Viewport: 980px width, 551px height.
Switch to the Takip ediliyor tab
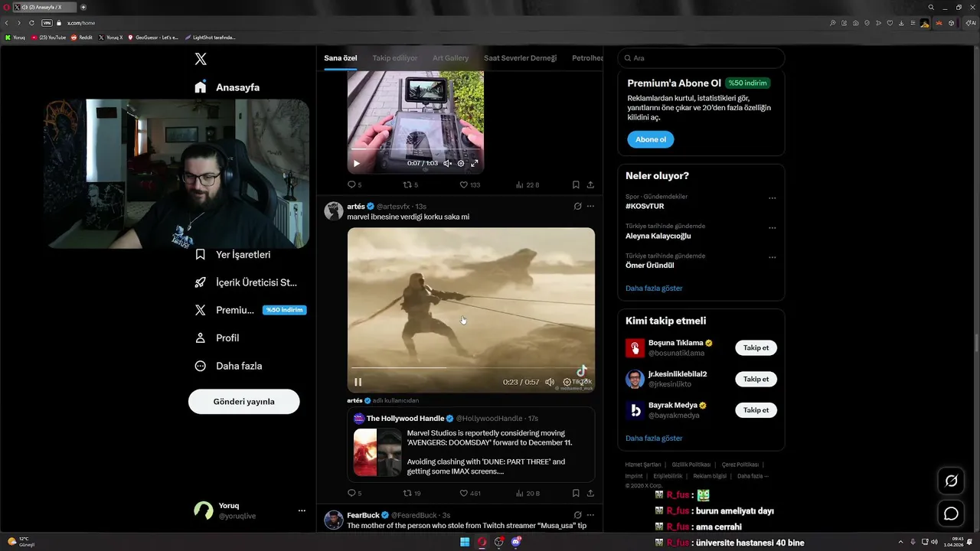click(x=395, y=58)
